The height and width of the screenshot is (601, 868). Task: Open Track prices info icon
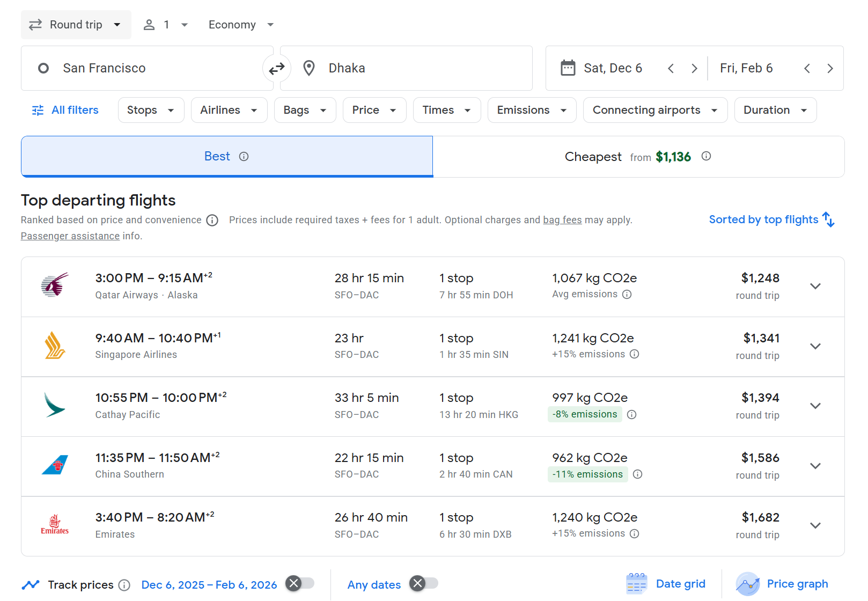coord(124,585)
